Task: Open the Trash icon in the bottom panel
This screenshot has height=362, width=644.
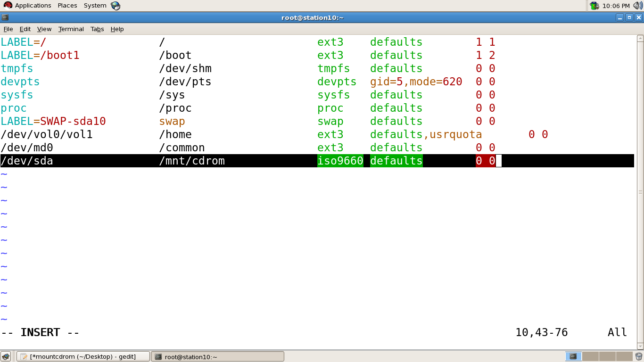Action: point(638,356)
